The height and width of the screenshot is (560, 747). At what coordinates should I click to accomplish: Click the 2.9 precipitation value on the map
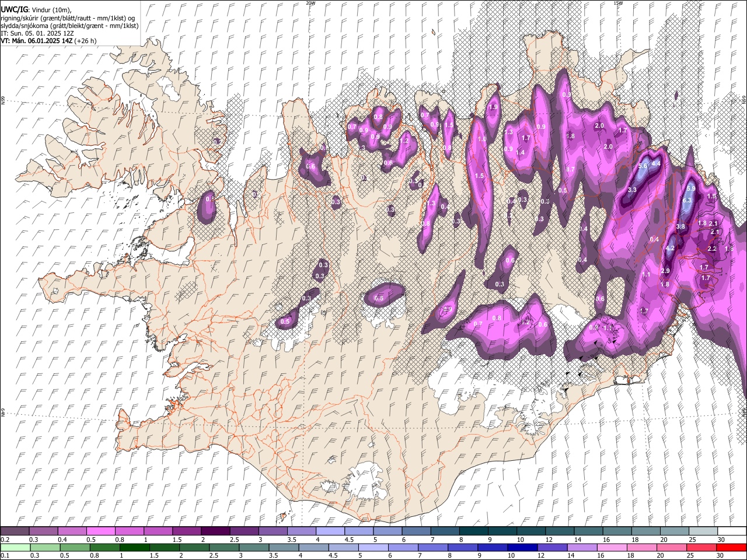[x=665, y=271]
